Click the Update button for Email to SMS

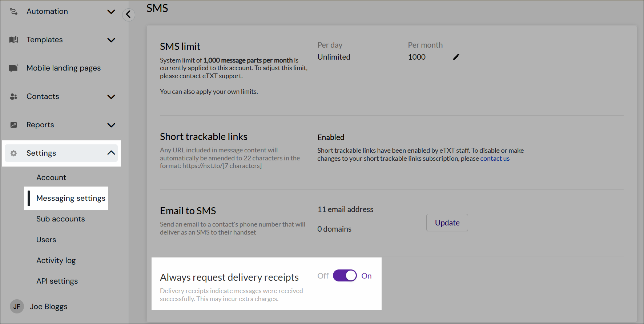pos(447,223)
